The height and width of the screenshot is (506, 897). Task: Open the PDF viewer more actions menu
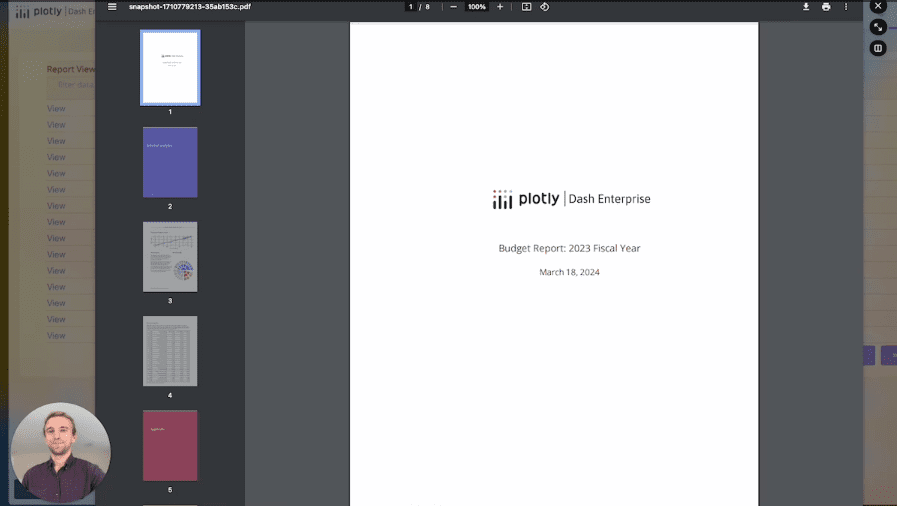(846, 7)
